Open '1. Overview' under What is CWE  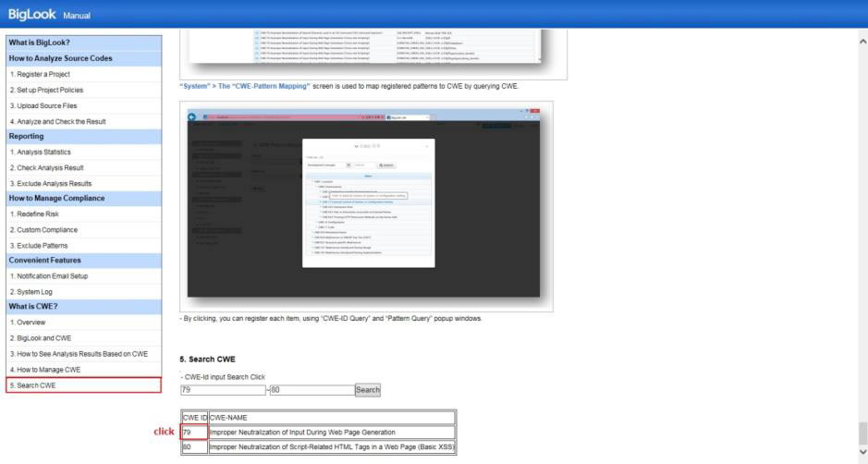click(83, 323)
